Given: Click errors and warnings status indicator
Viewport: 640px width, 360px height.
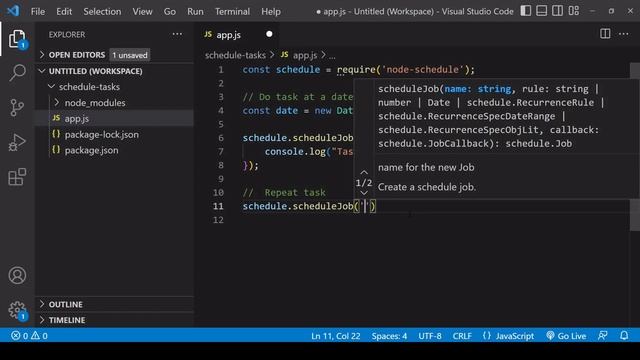Looking at the screenshot, I should pyautogui.click(x=29, y=336).
